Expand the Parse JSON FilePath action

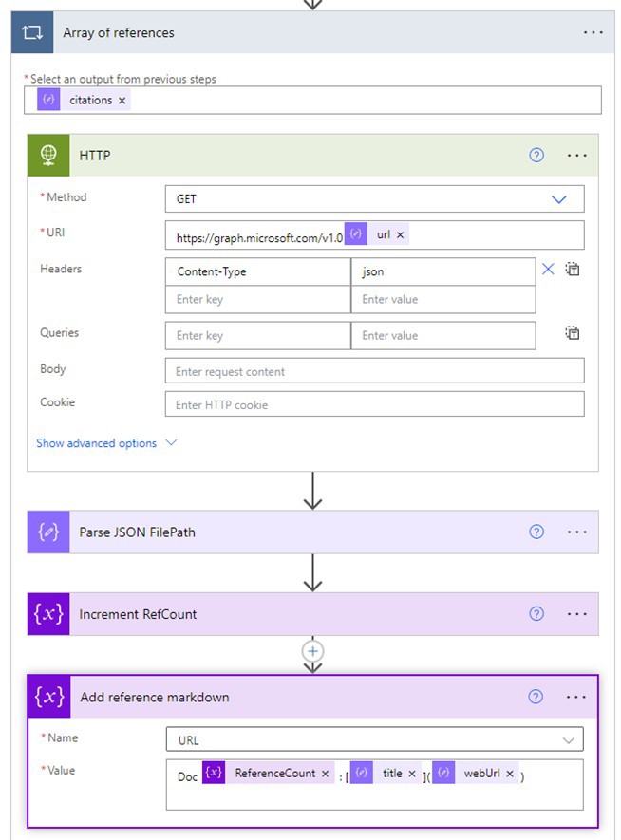point(285,532)
